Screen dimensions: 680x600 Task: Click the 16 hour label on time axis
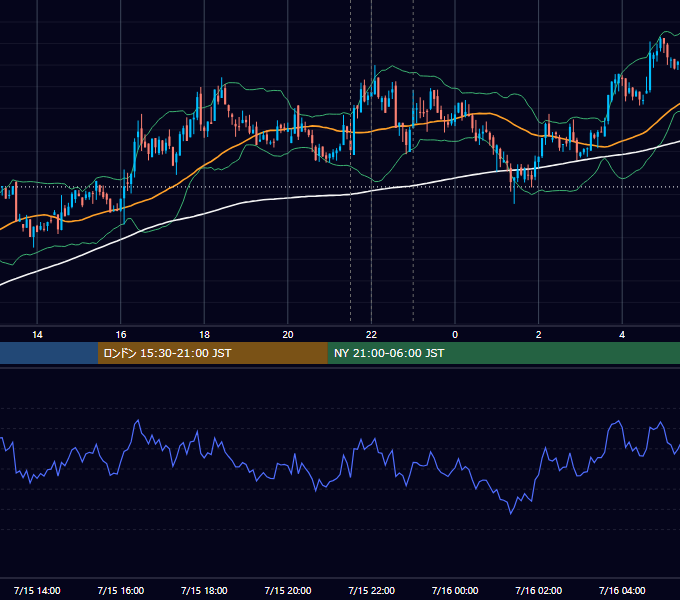click(x=121, y=335)
